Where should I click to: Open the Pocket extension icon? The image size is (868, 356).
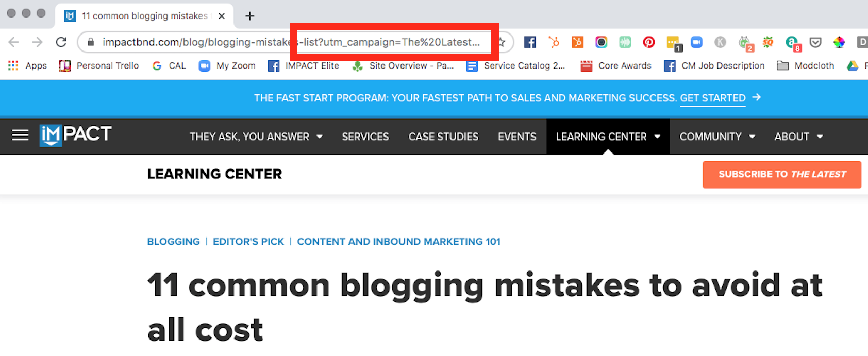(815, 42)
